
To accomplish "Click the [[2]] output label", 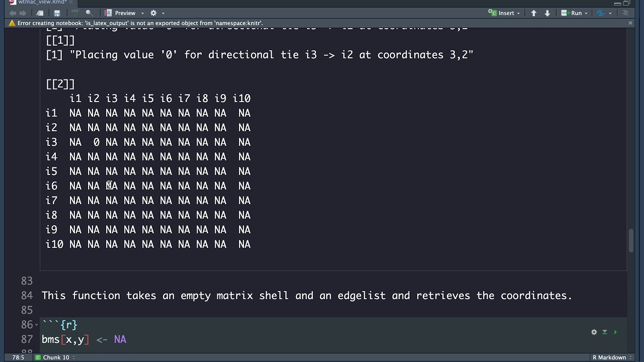I will [60, 84].
